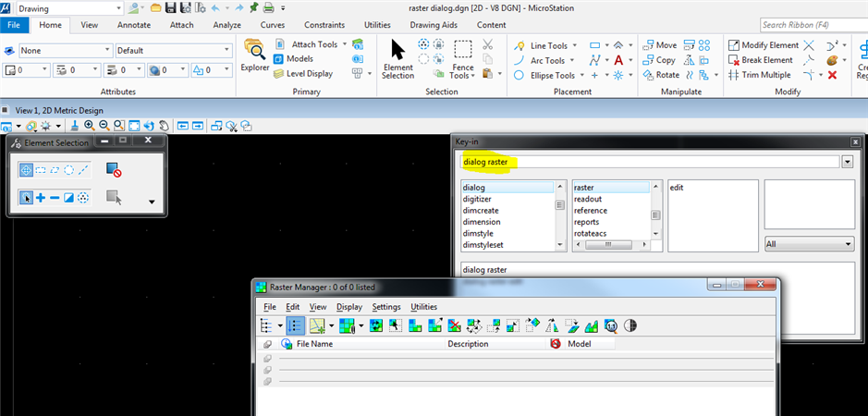
Task: Click Print icon in quick access toolbar
Action: pos(268,7)
